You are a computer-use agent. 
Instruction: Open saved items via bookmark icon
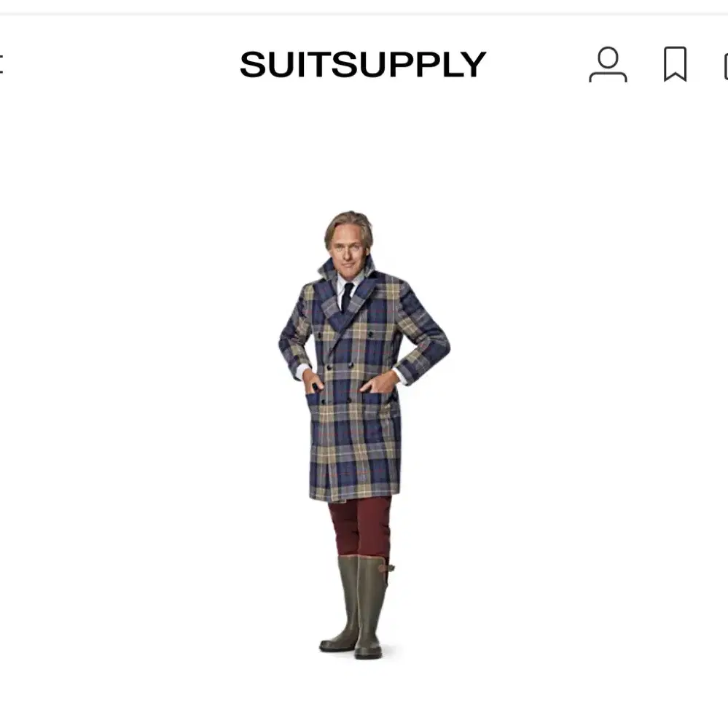point(675,64)
